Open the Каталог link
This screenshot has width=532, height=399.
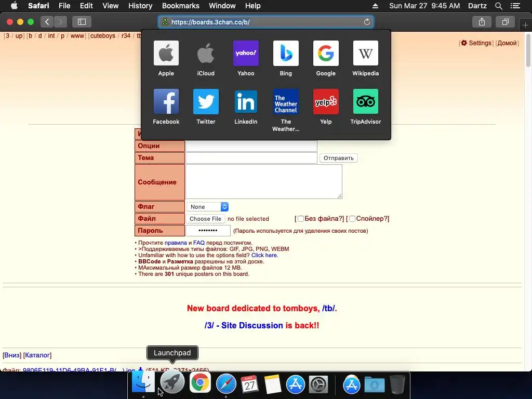[x=37, y=355]
